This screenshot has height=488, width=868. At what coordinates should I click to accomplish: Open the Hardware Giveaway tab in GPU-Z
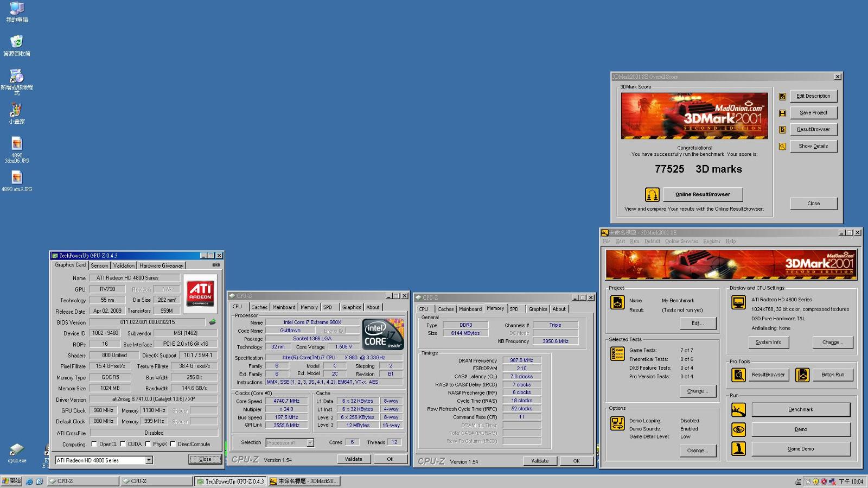pyautogui.click(x=161, y=265)
